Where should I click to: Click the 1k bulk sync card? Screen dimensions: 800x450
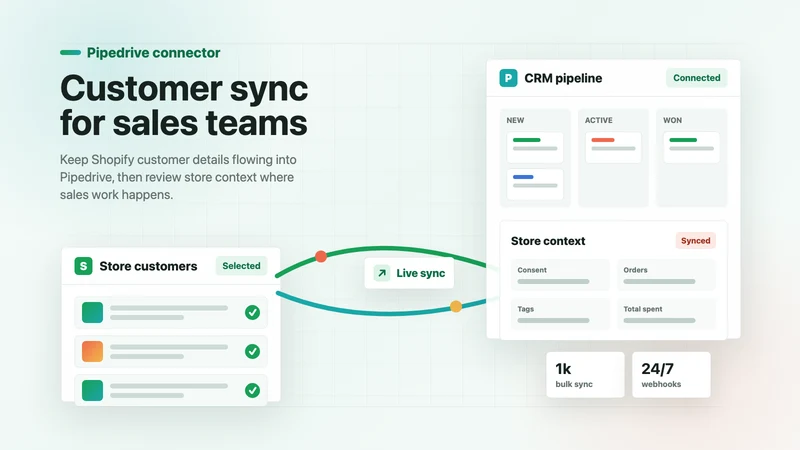[x=585, y=374]
